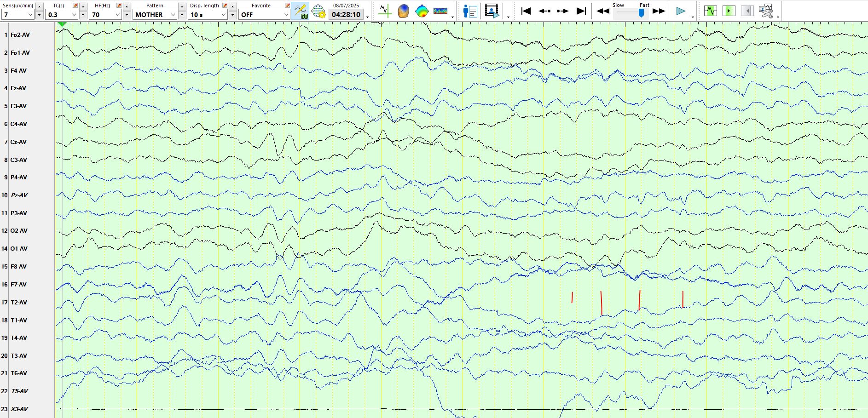The width and height of the screenshot is (868, 418).
Task: Open the TC(s) dropdown showing 0.3
Action: 61,15
